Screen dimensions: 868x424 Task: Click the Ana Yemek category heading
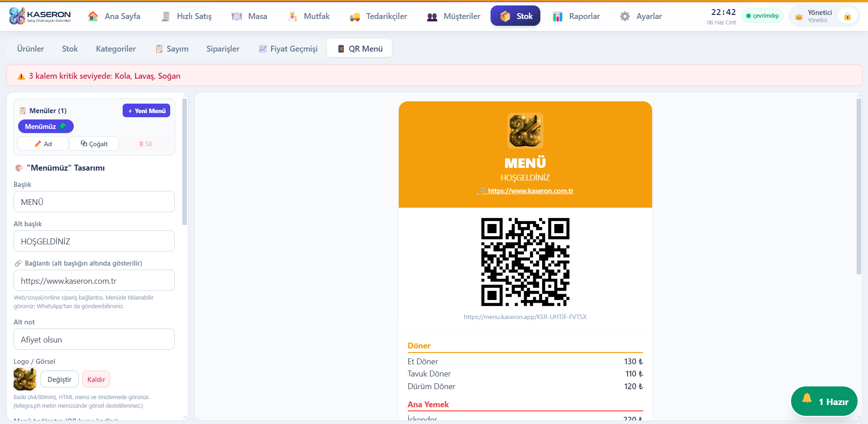428,405
